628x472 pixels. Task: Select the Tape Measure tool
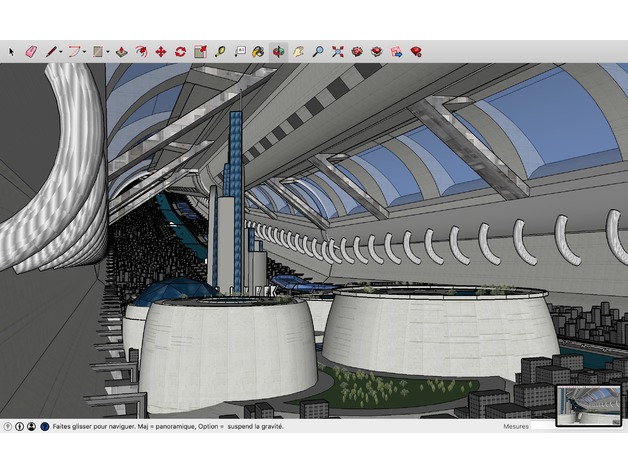[x=220, y=51]
